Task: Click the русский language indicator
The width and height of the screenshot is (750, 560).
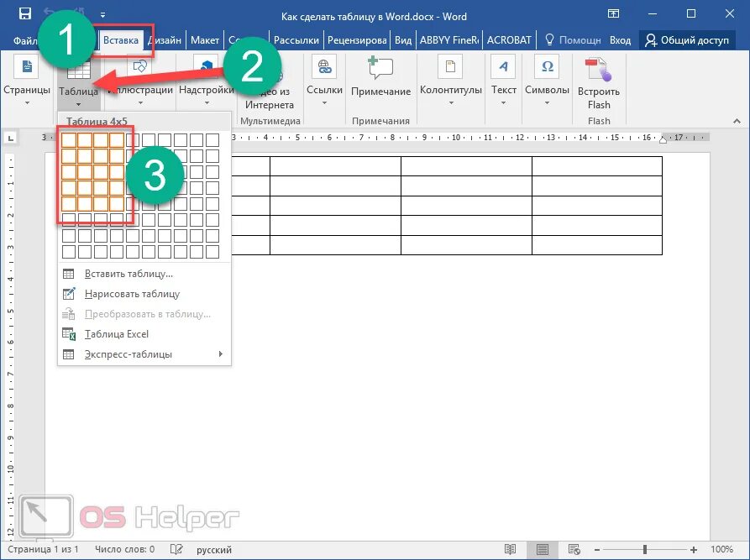Action: coord(214,550)
